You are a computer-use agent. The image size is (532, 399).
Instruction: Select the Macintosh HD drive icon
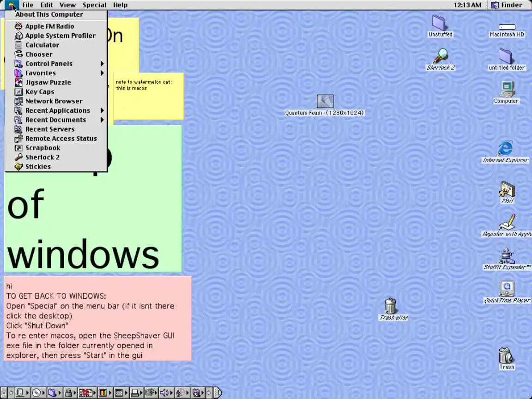click(507, 30)
